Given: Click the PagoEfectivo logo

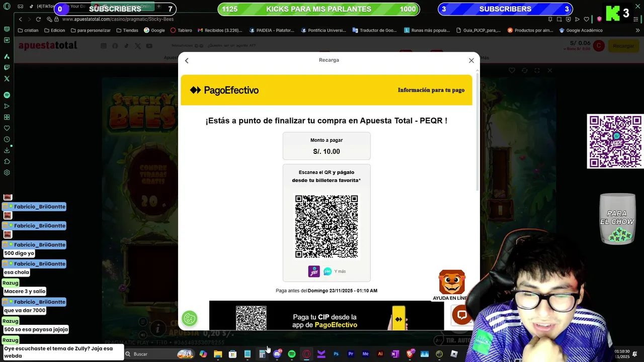Looking at the screenshot, I should [x=224, y=90].
